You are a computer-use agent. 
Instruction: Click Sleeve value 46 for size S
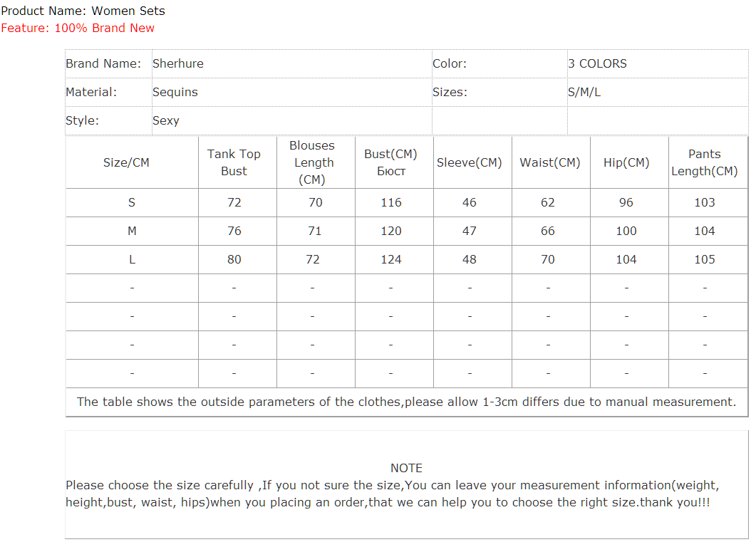coord(469,203)
